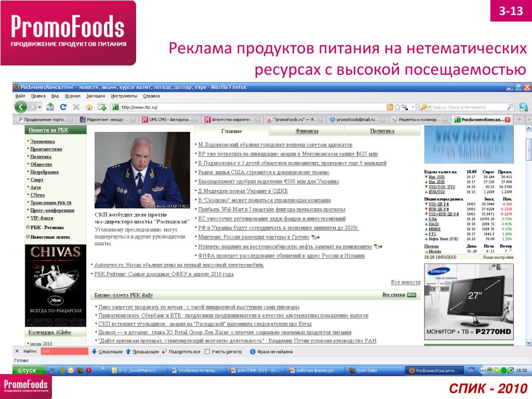Open the Спорт sidebar link
The image size is (532, 399).
tap(37, 179)
